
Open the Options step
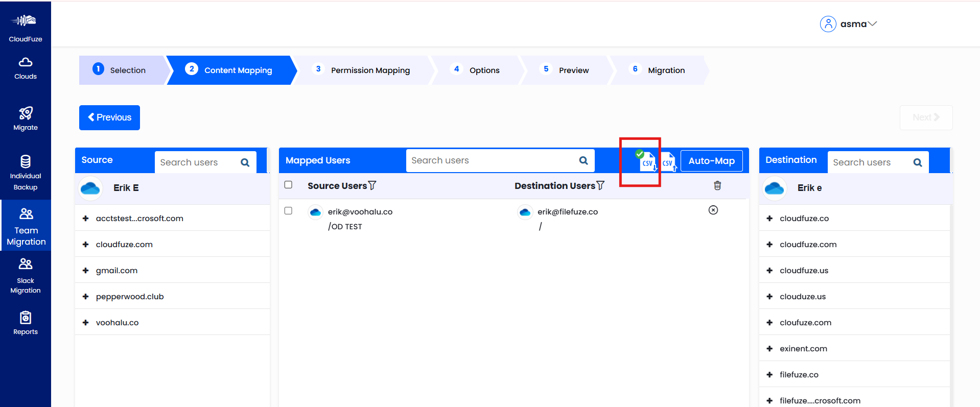click(x=477, y=70)
